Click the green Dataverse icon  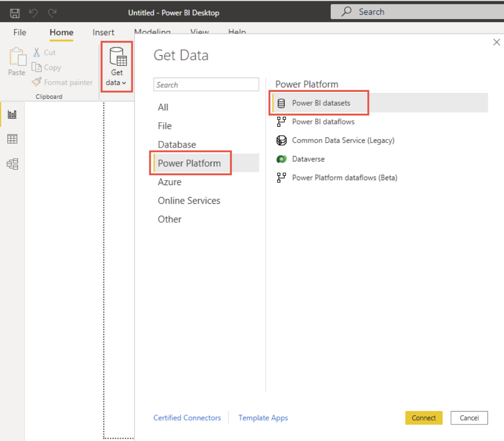(x=281, y=159)
